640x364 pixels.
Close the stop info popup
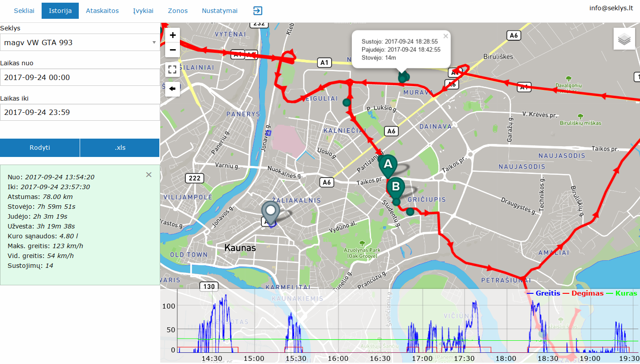[445, 36]
